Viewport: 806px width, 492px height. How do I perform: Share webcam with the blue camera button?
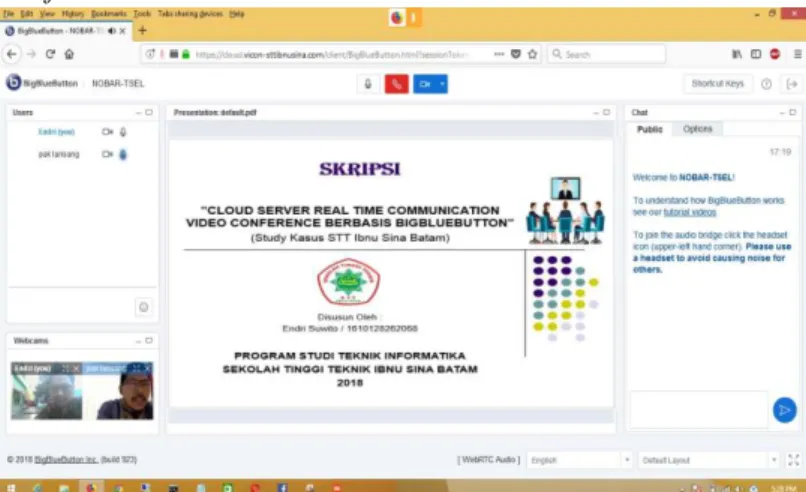pyautogui.click(x=425, y=84)
